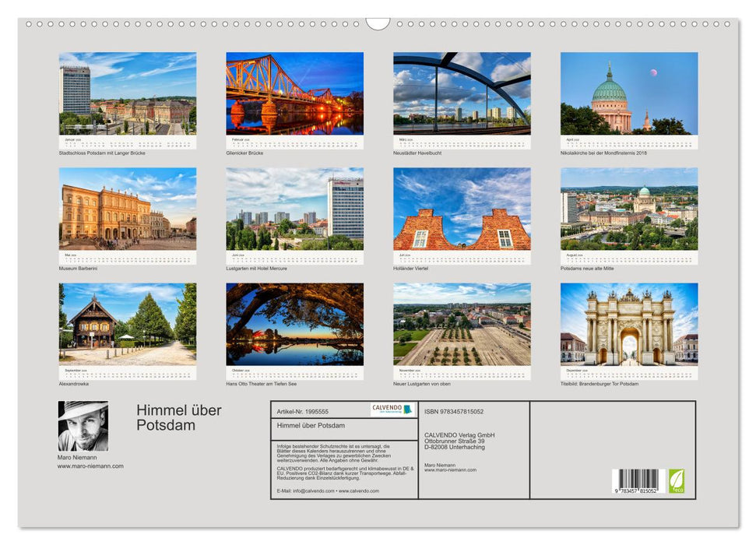This screenshot has height=545, width=756.
Task: Open the Potsdams neue alte Mitte image
Action: (629, 209)
